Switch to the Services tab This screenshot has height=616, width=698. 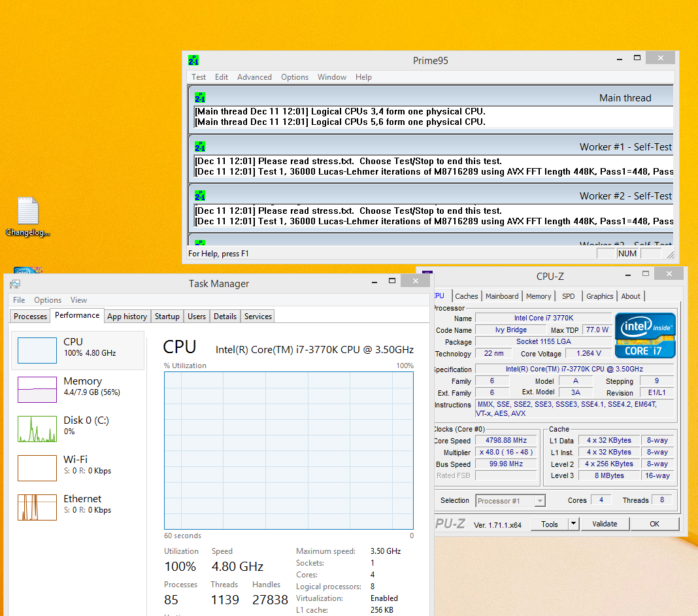(x=258, y=317)
